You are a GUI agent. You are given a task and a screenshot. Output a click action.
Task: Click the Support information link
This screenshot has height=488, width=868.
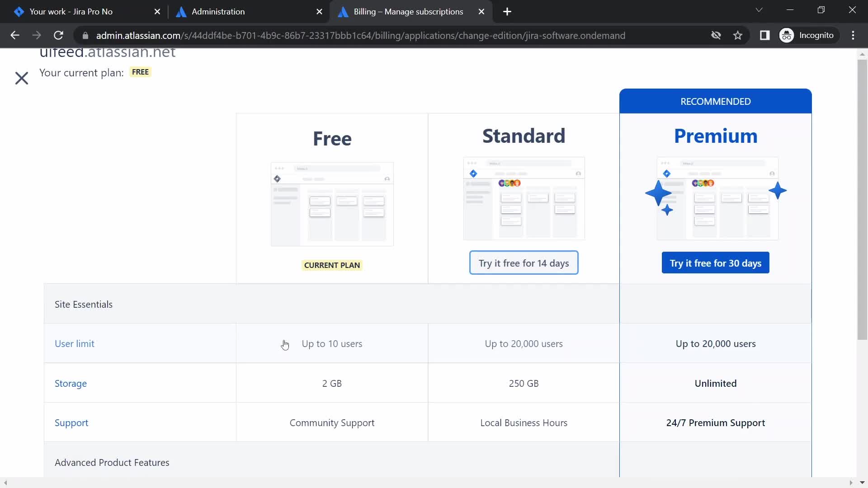pyautogui.click(x=71, y=422)
